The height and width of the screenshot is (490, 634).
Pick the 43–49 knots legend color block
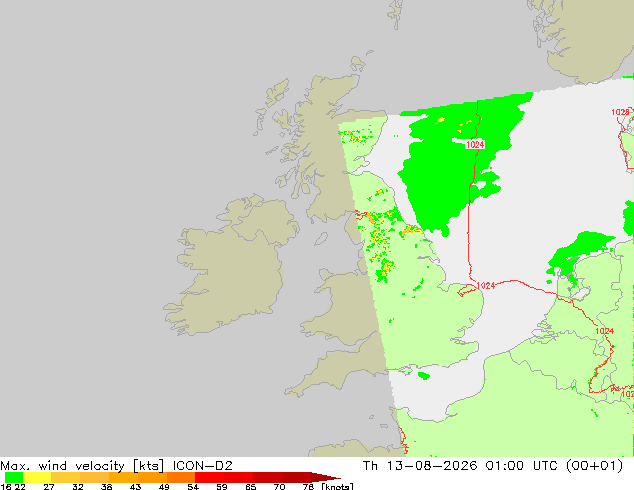click(x=152, y=477)
